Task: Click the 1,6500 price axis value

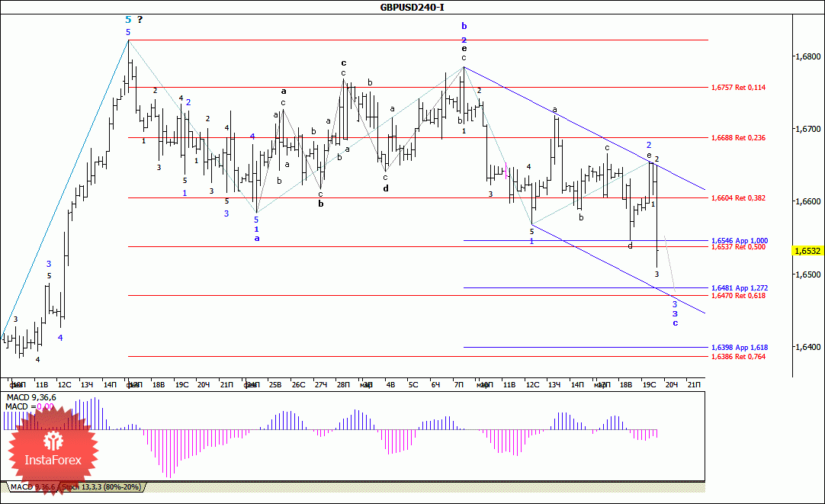Action: 808,274
